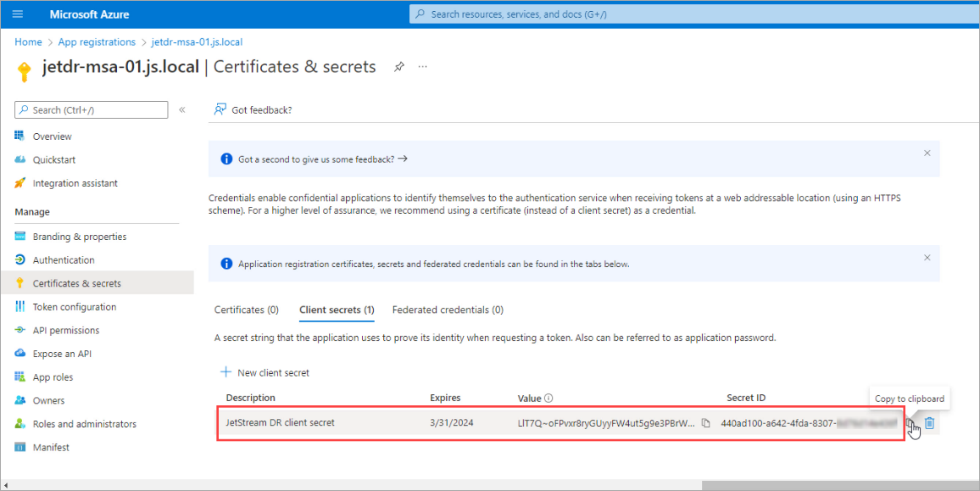Pin the Certificates & secrets page
Screen dimensions: 980x491
coord(399,67)
